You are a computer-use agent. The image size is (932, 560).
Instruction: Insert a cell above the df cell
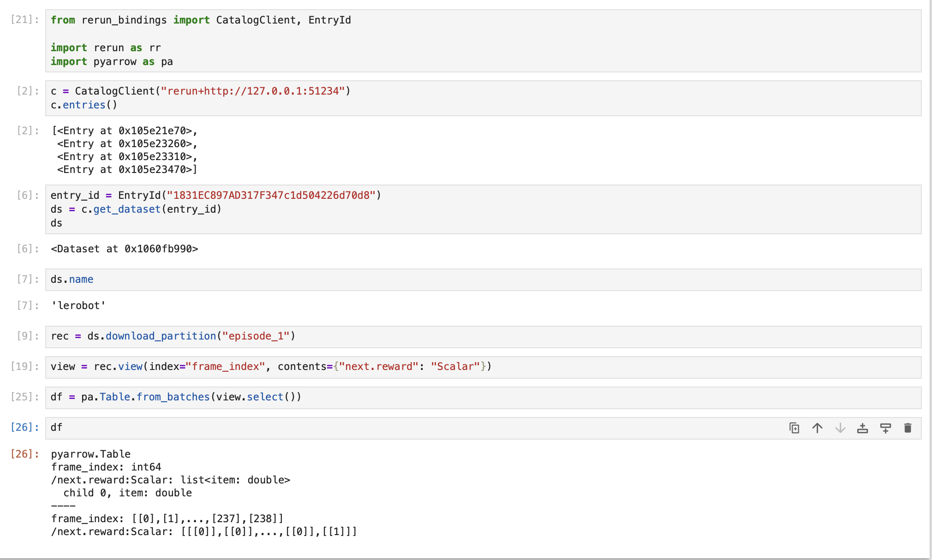tap(862, 428)
